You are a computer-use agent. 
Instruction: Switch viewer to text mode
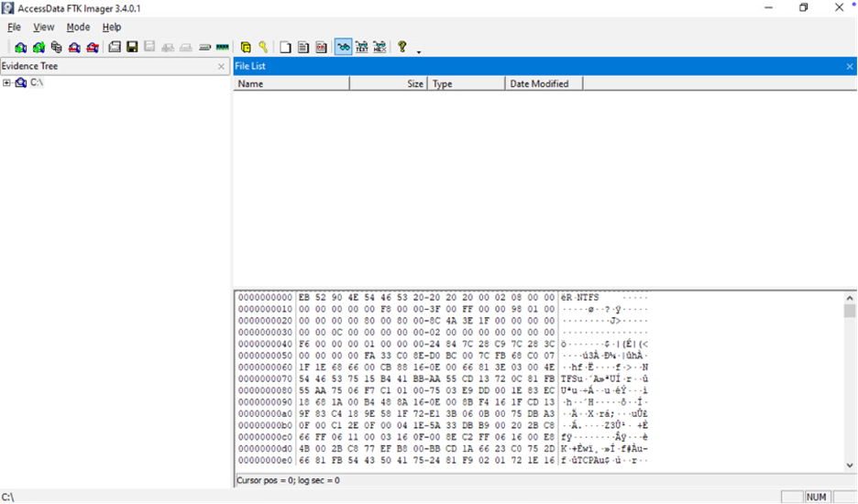[361, 47]
